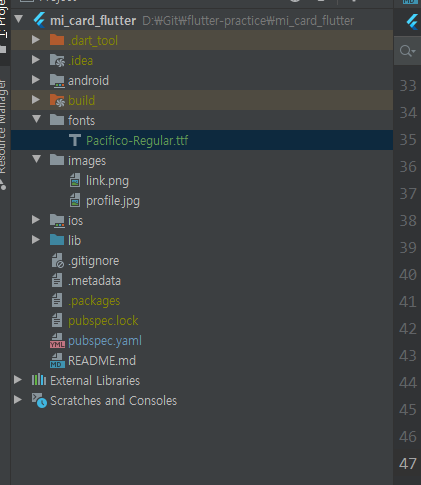Click line number 40 in gutter
This screenshot has width=421, height=485.
point(408,274)
